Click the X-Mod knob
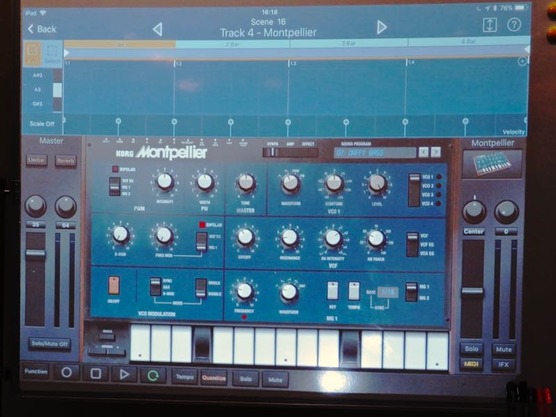The width and height of the screenshot is (556, 417). pos(121,234)
